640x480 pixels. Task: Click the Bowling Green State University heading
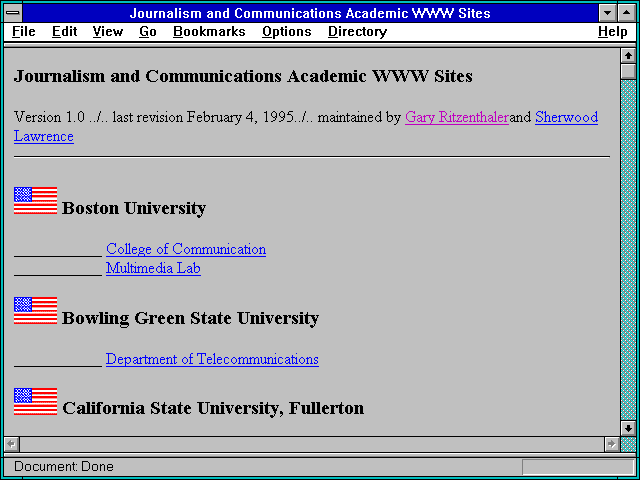pyautogui.click(x=191, y=318)
